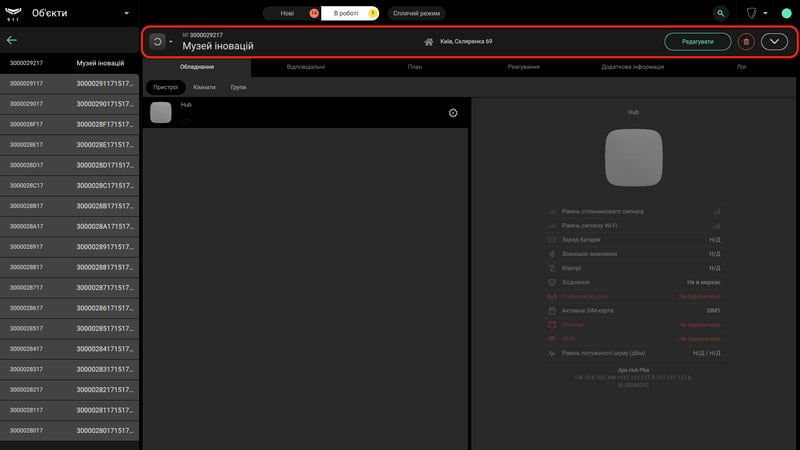Switch to the Нові tab

(x=291, y=13)
